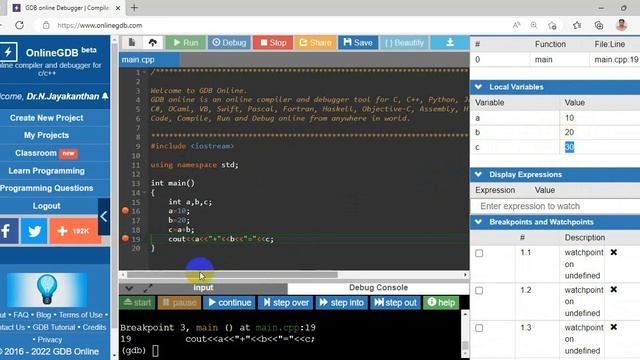Check the watchpoint 1.1 checkbox
Screen dimensions: 640x360
pos(479,253)
